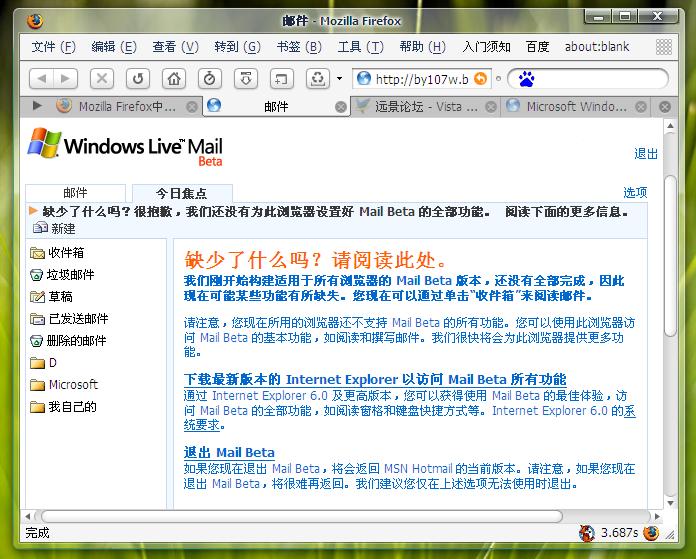This screenshot has width=696, height=559.
Task: Open the 查看 (V) menu
Action: tap(175, 47)
